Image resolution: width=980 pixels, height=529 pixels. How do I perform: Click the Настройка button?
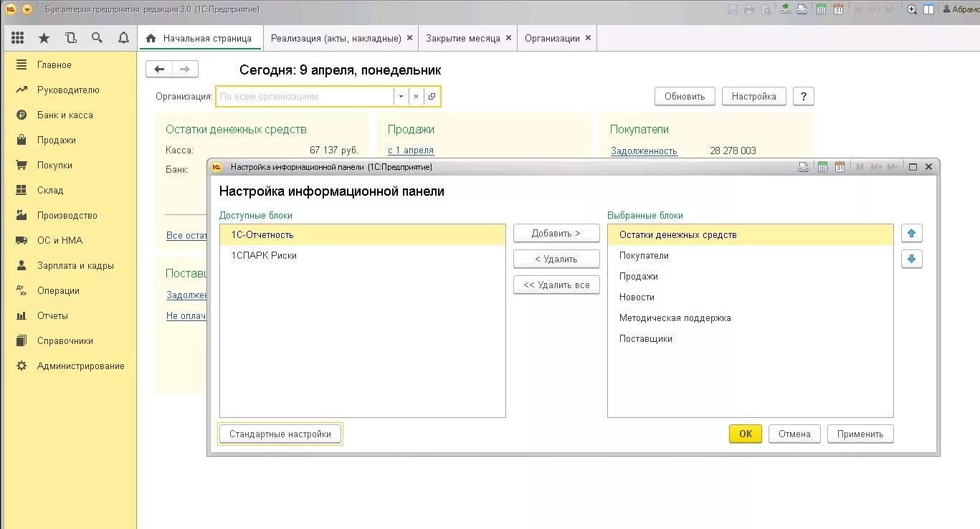(x=753, y=96)
